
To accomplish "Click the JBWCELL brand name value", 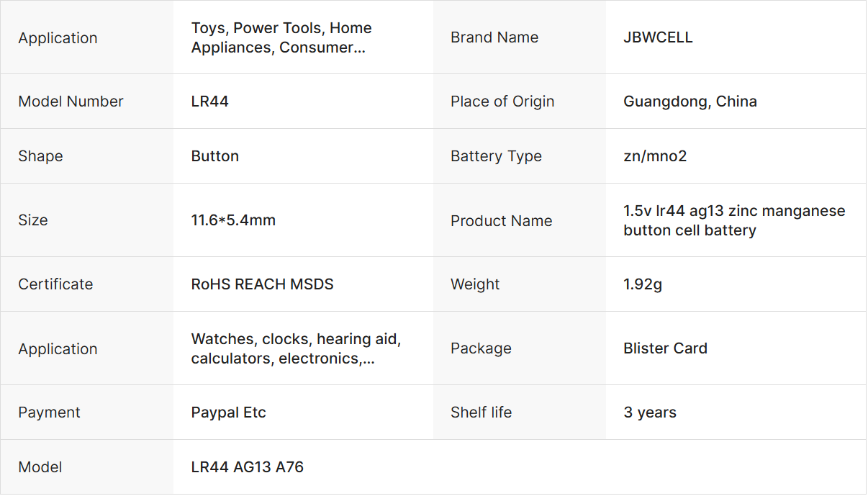I will pyautogui.click(x=658, y=37).
